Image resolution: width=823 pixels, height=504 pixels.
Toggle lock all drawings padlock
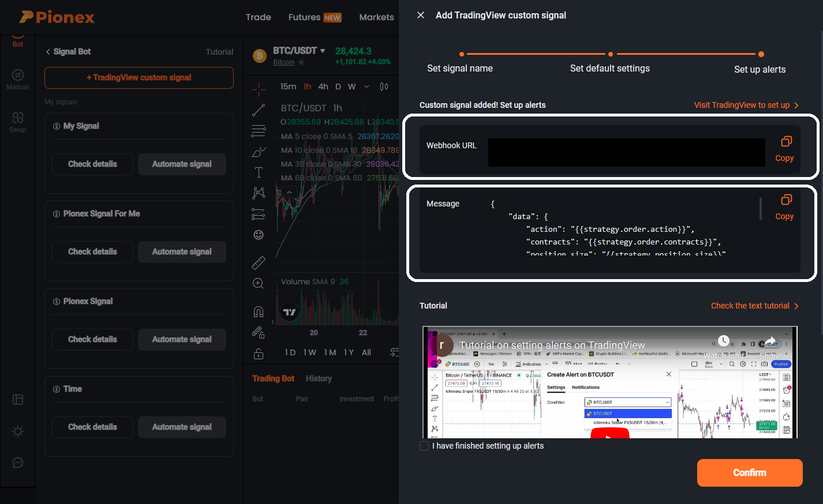[x=259, y=353]
